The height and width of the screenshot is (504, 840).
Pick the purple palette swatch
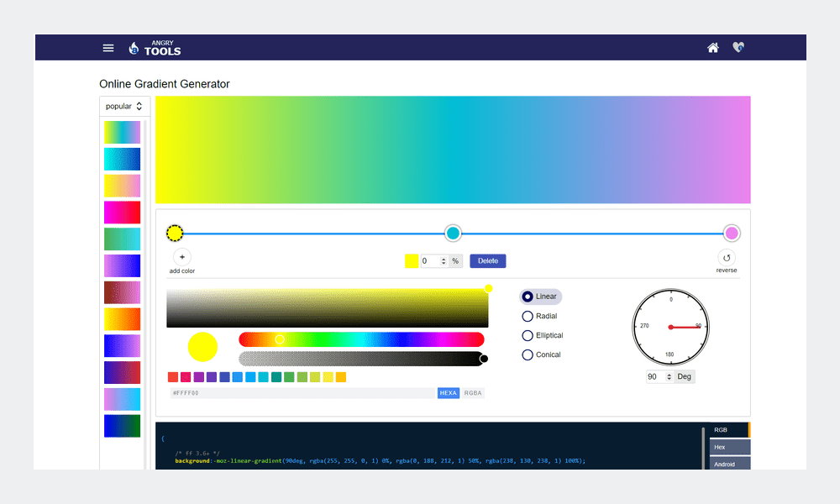tap(199, 377)
